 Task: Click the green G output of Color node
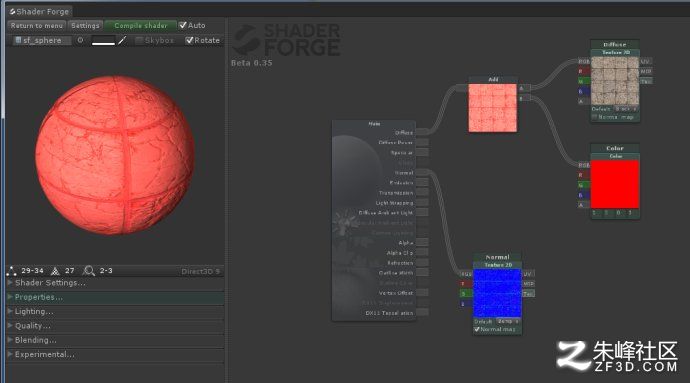pos(584,185)
